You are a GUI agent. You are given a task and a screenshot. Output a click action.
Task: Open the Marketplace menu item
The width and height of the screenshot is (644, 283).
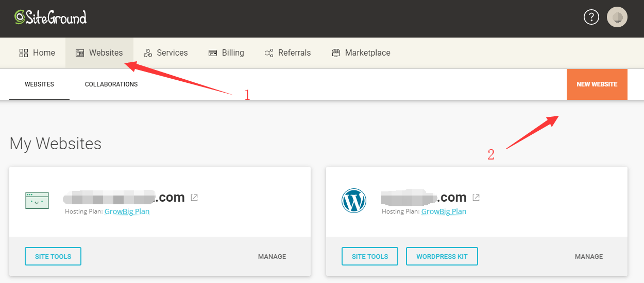click(361, 52)
